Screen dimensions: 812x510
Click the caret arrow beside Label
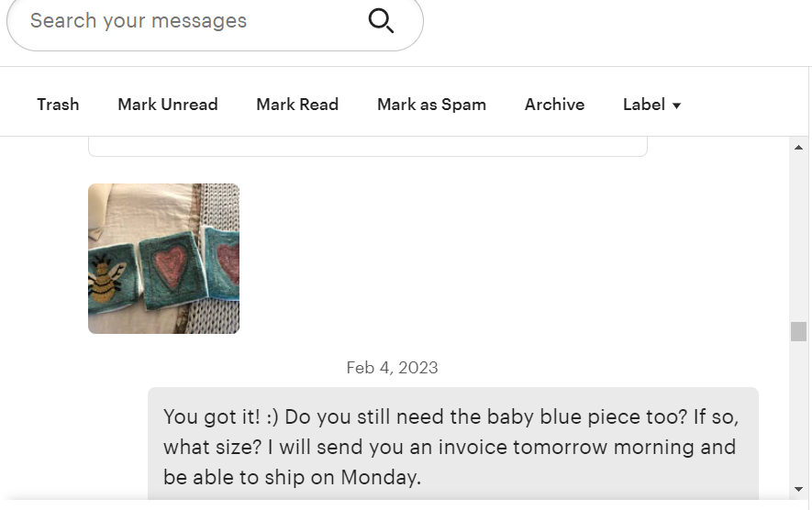(677, 105)
